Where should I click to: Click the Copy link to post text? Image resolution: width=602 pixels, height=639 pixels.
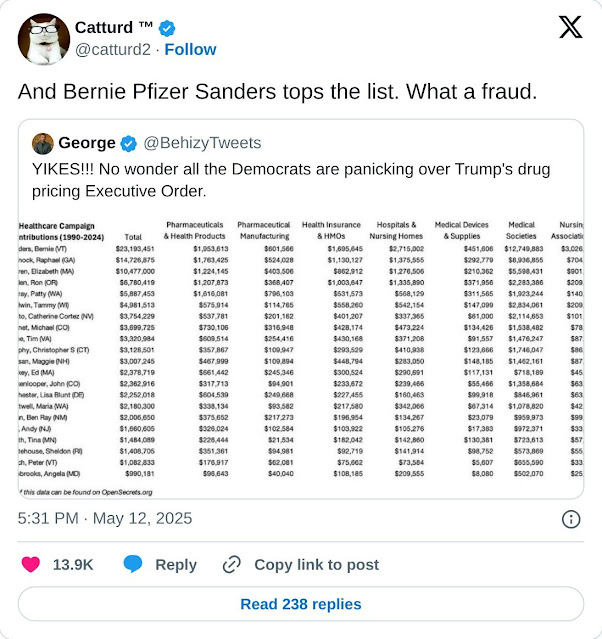[316, 564]
